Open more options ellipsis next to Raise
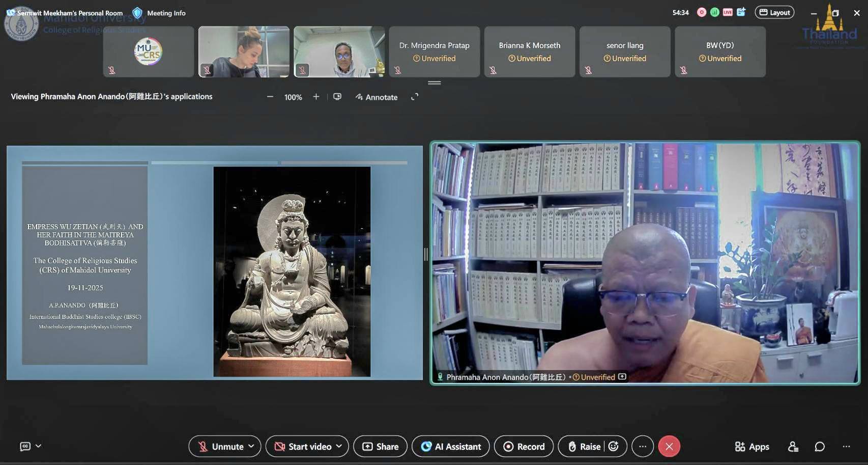The width and height of the screenshot is (868, 465). coord(643,447)
